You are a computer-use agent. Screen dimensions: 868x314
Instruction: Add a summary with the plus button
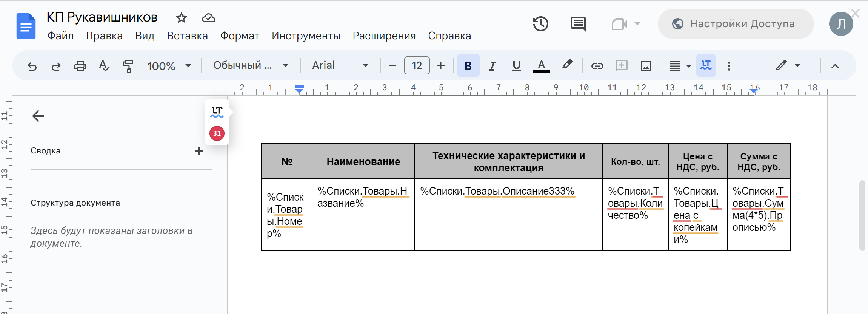click(x=199, y=151)
